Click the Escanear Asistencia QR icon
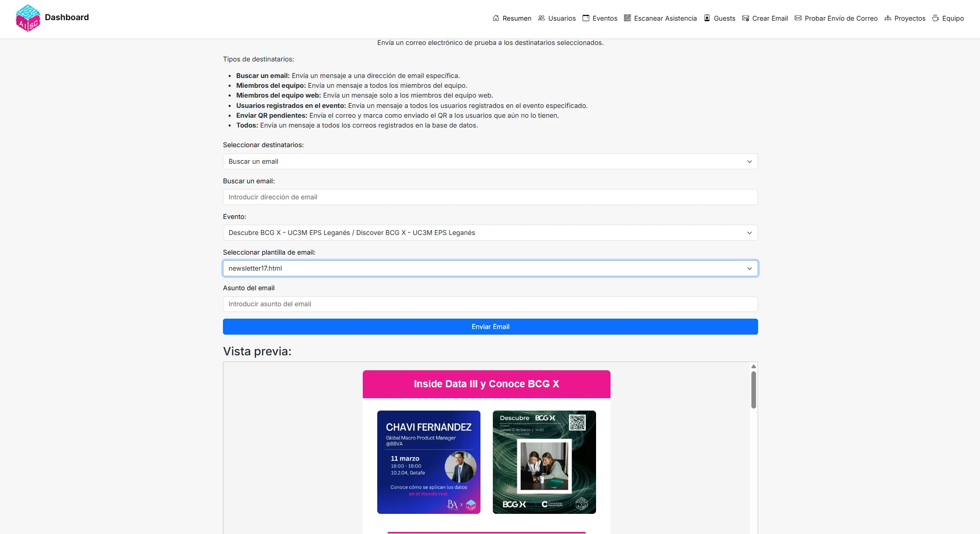Screen dimensions: 980x534 [x=628, y=18]
